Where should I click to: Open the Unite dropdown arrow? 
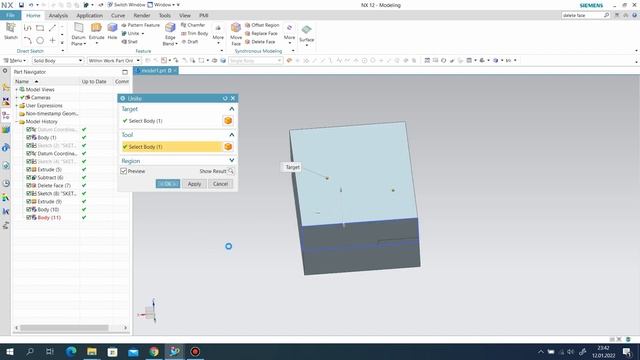(142, 33)
